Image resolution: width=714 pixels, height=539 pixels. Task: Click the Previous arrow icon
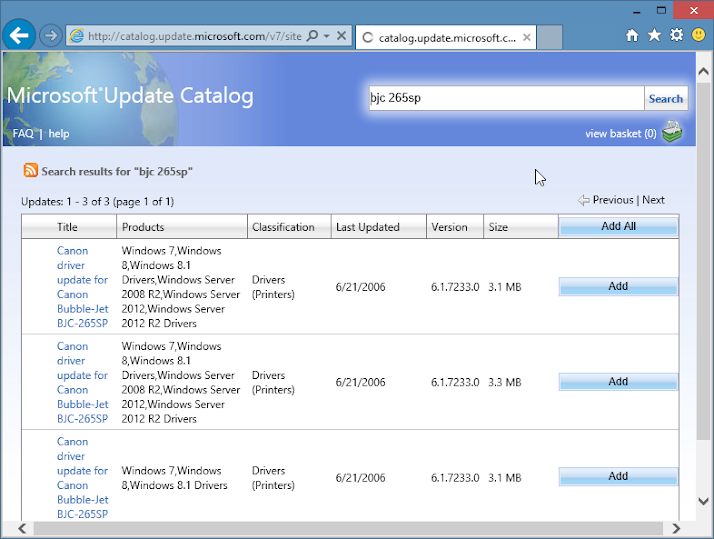click(x=583, y=200)
